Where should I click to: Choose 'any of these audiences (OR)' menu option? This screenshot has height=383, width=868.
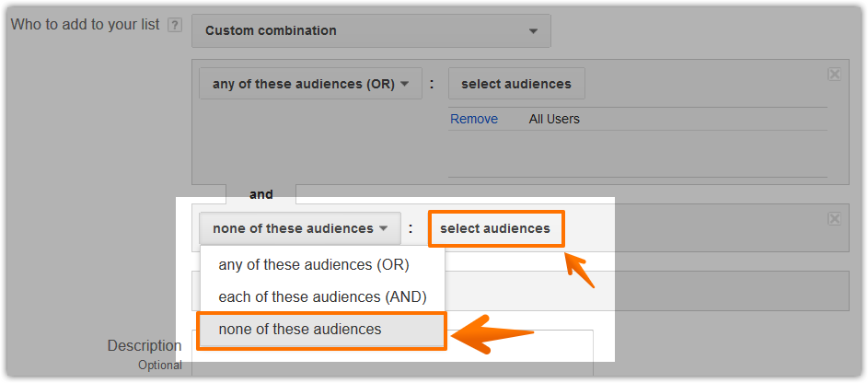(x=314, y=265)
